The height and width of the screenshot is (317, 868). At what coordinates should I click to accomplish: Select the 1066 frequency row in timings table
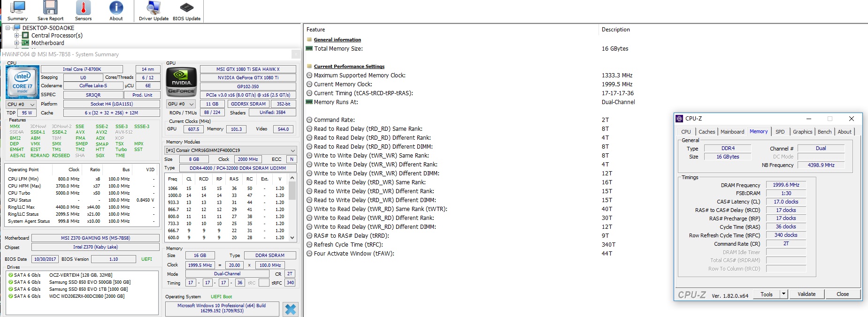(226, 189)
